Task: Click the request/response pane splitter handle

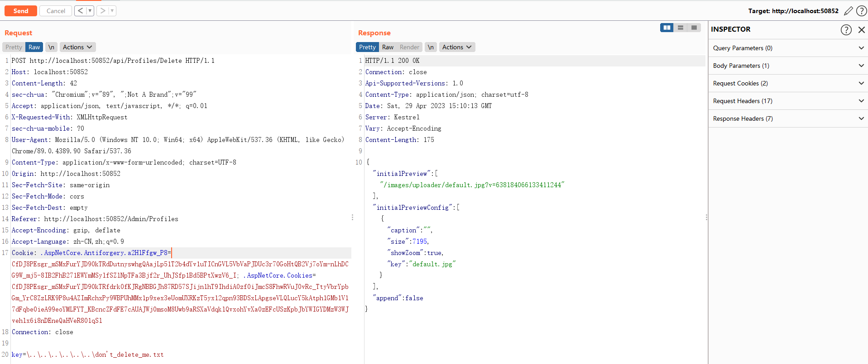Action: click(x=352, y=217)
